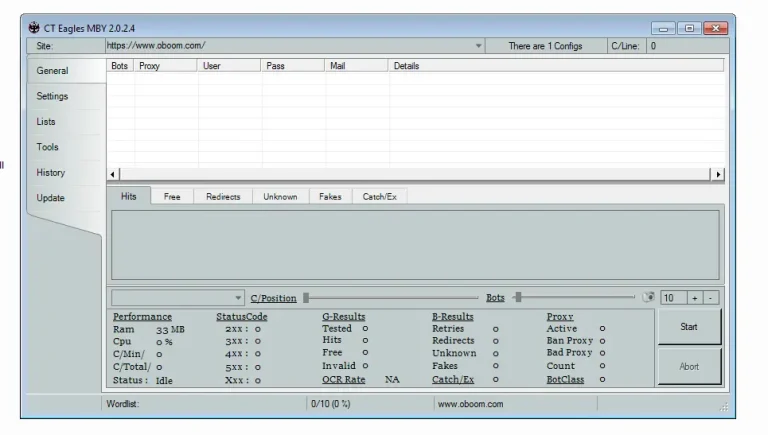Click the 'Ban Proxy' stat label

570,340
